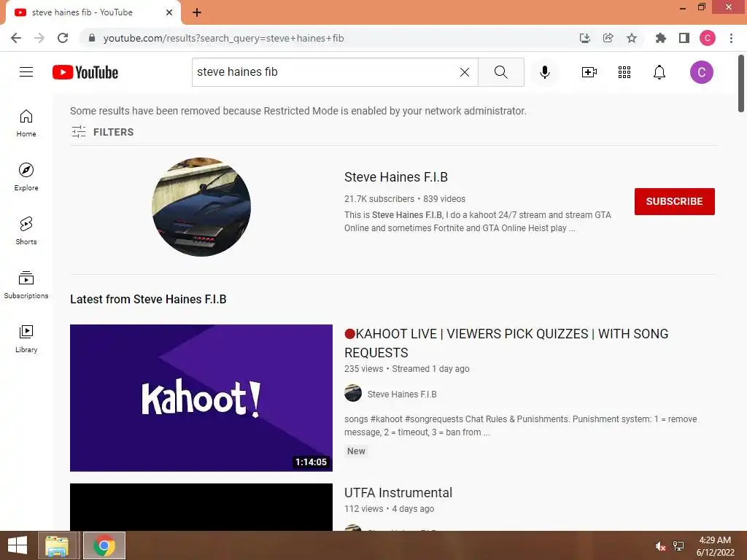View site information lock icon
Viewport: 747px width, 560px height.
point(92,38)
